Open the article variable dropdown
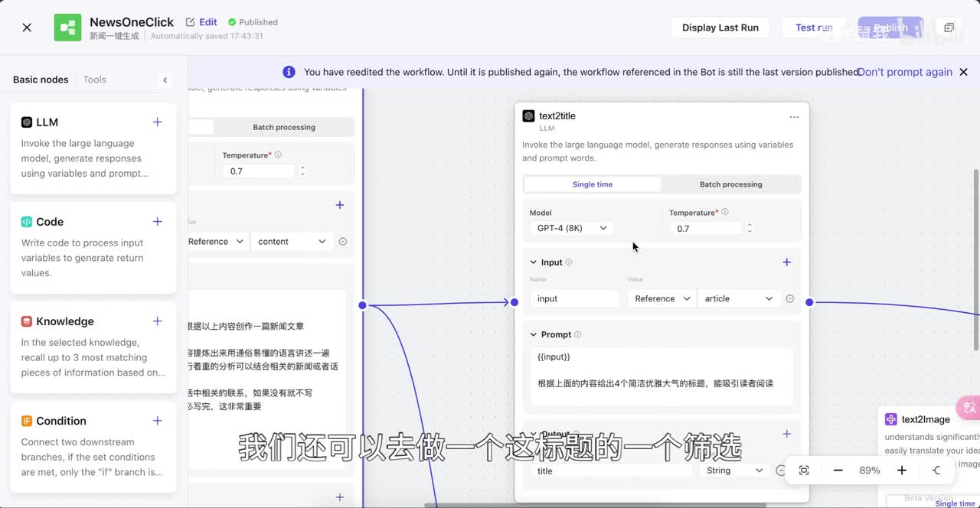This screenshot has width=980, height=508. [738, 299]
